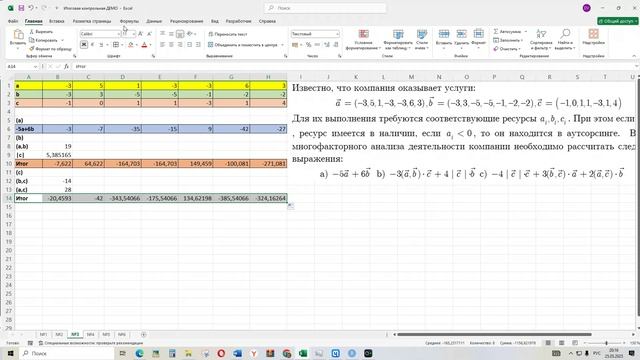The width and height of the screenshot is (640, 360).
Task: Click the percent style icon
Action: pos(309,44)
